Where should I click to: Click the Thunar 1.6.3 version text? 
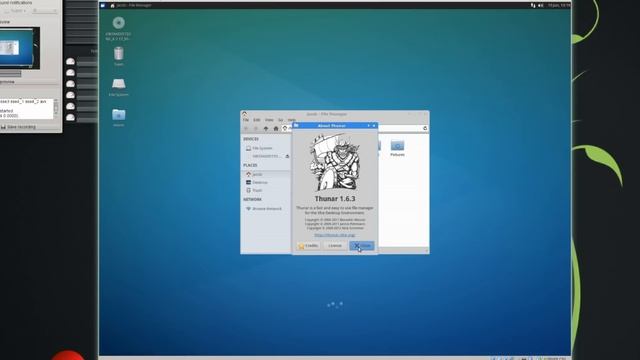[x=335, y=199]
